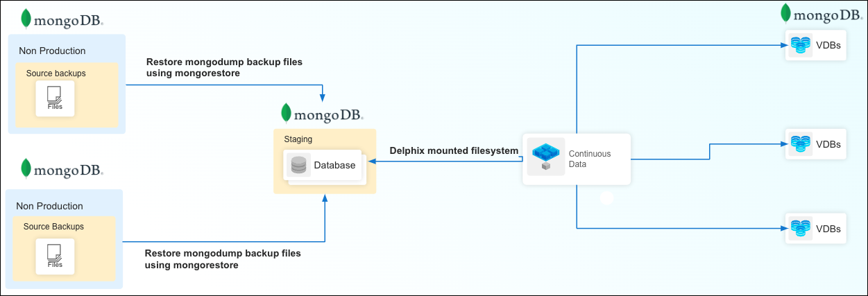This screenshot has height=296, width=868.
Task: Click the MongoDB logo above the Staging box
Action: tap(322, 114)
